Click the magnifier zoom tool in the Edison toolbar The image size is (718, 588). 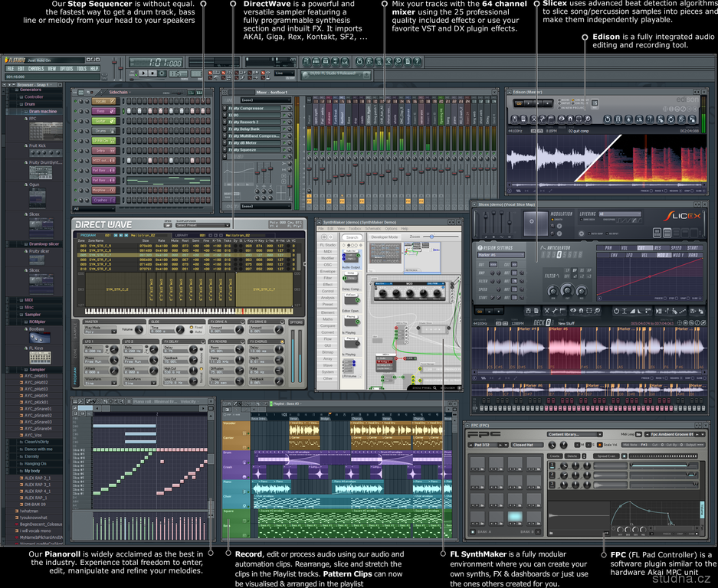[587, 119]
